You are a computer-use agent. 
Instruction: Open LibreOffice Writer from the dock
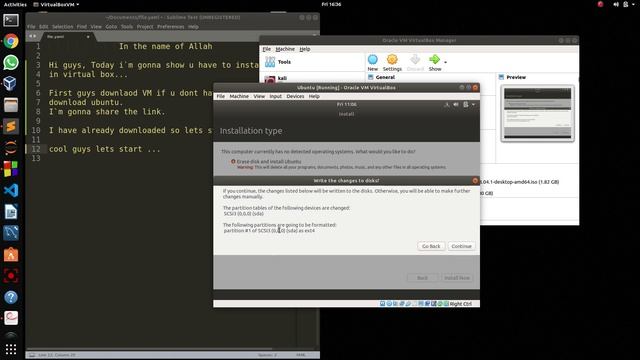pyautogui.click(x=11, y=212)
